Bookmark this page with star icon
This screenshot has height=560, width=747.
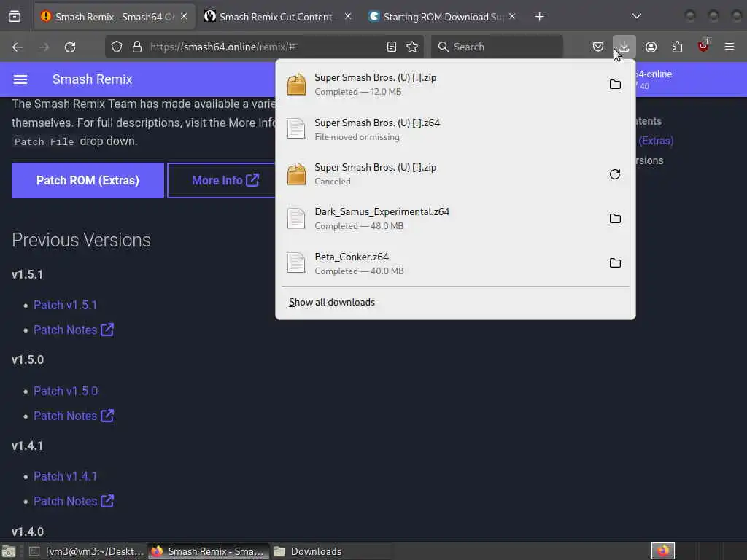(412, 47)
